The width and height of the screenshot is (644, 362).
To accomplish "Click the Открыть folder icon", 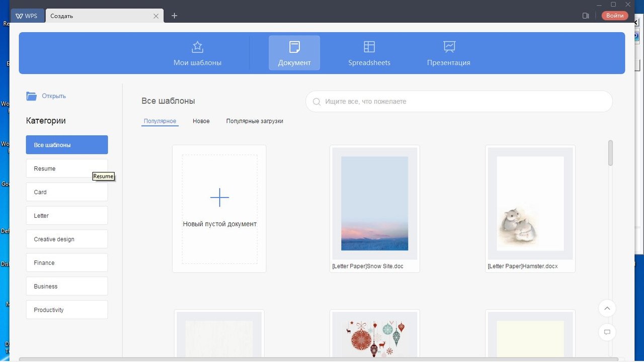I will [x=32, y=96].
